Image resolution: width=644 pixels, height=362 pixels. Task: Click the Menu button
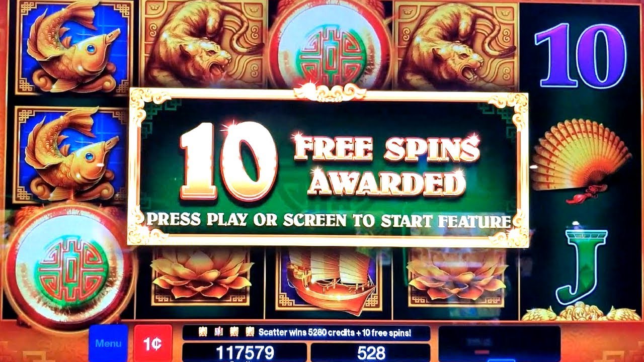[108, 343]
